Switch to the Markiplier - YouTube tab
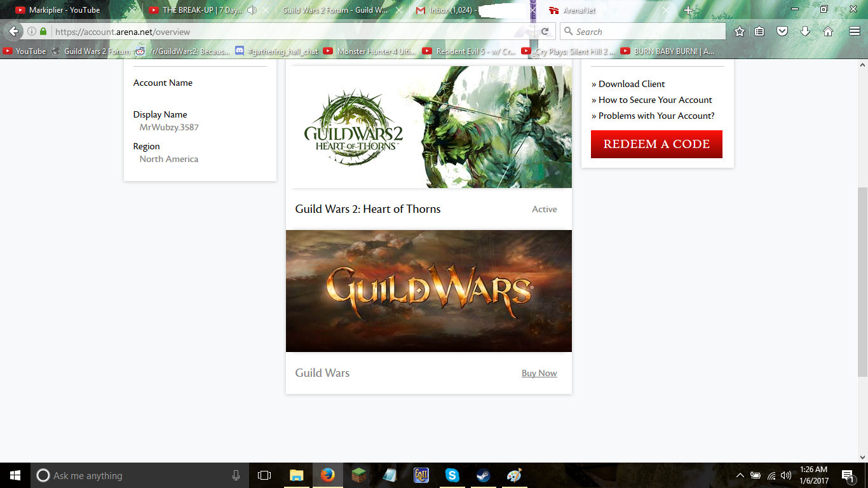 point(64,10)
